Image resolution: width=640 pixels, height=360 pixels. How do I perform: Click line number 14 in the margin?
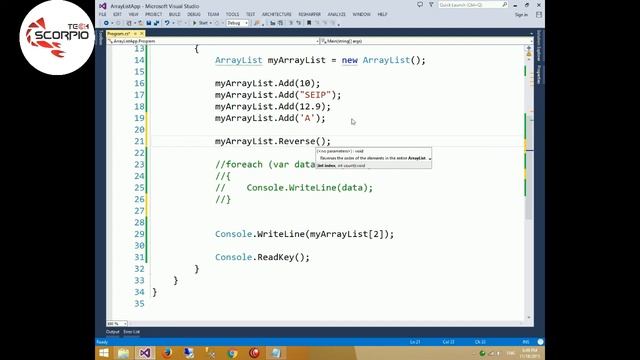click(139, 60)
